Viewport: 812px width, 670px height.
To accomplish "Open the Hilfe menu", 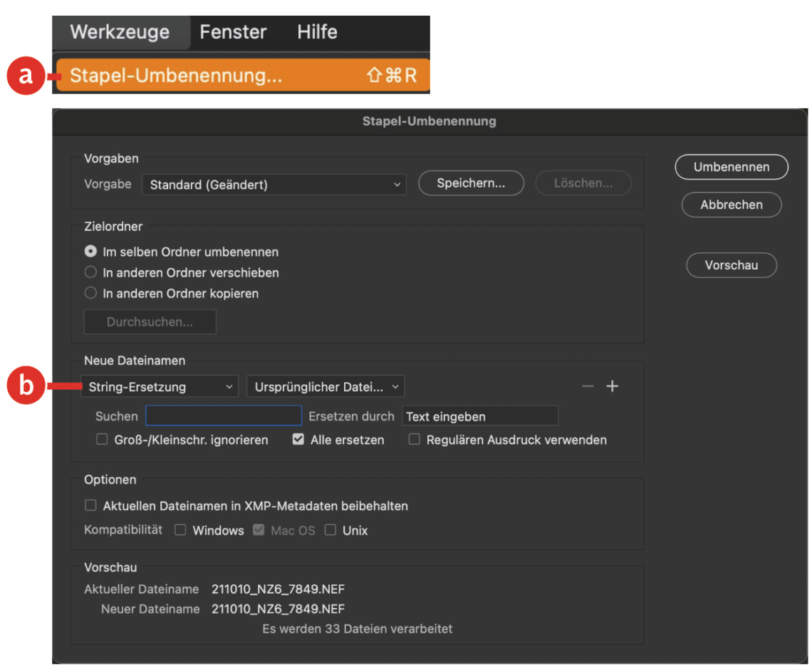I will click(317, 32).
